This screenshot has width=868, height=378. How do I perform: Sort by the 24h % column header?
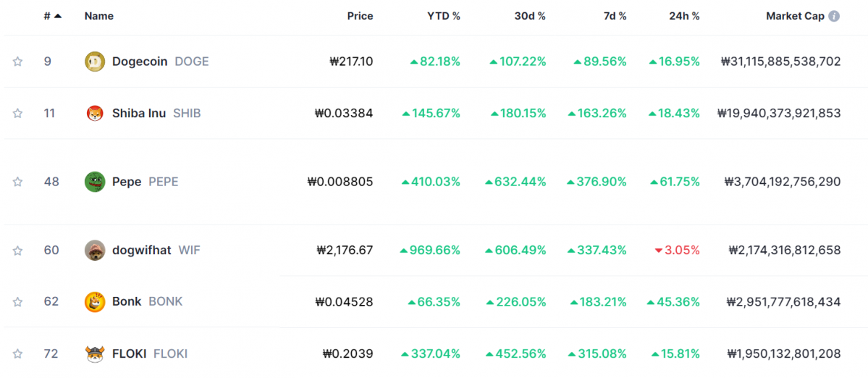(684, 16)
